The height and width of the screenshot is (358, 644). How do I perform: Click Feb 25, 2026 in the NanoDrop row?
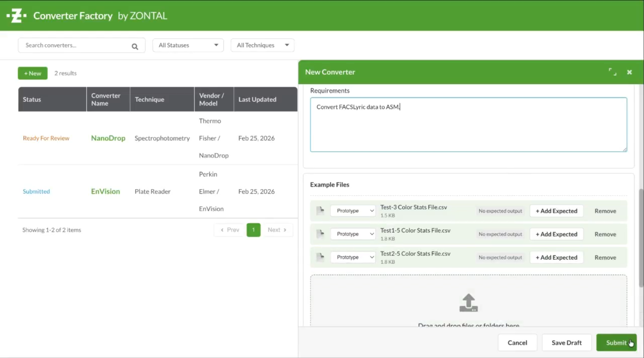(256, 138)
